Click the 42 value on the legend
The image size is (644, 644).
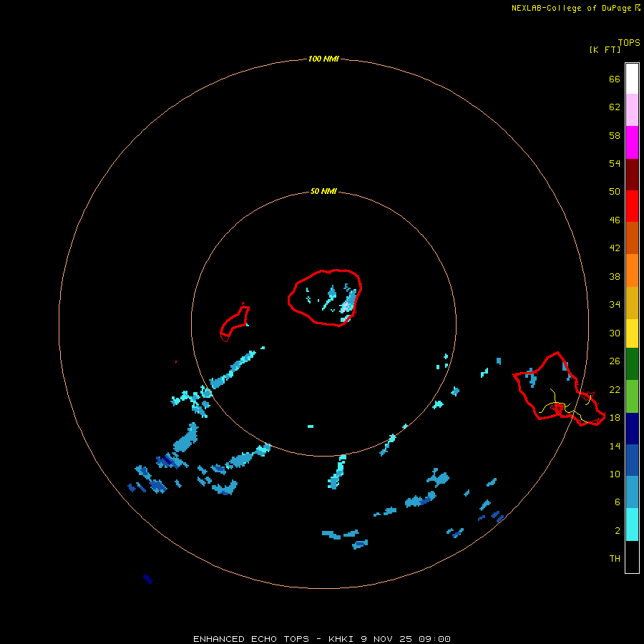[x=615, y=248]
